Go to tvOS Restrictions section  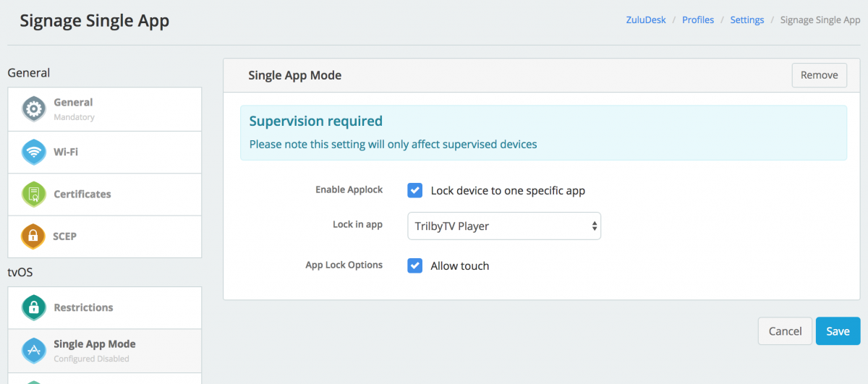click(83, 307)
